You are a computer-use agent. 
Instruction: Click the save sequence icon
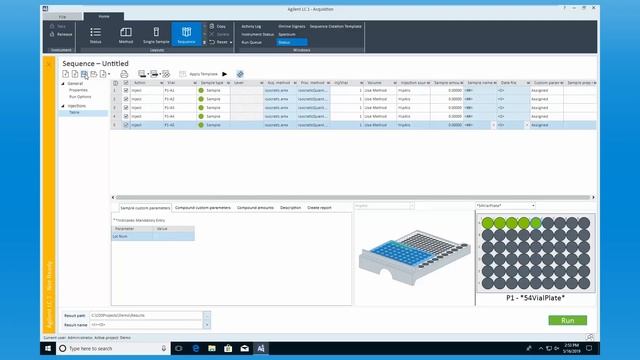pyautogui.click(x=84, y=74)
